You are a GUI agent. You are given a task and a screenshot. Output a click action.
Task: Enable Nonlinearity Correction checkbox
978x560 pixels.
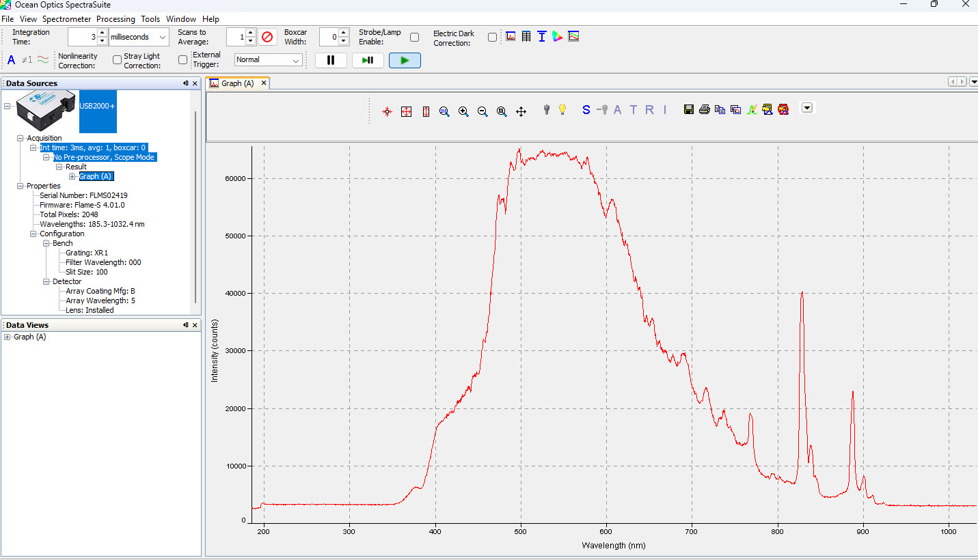pos(117,60)
